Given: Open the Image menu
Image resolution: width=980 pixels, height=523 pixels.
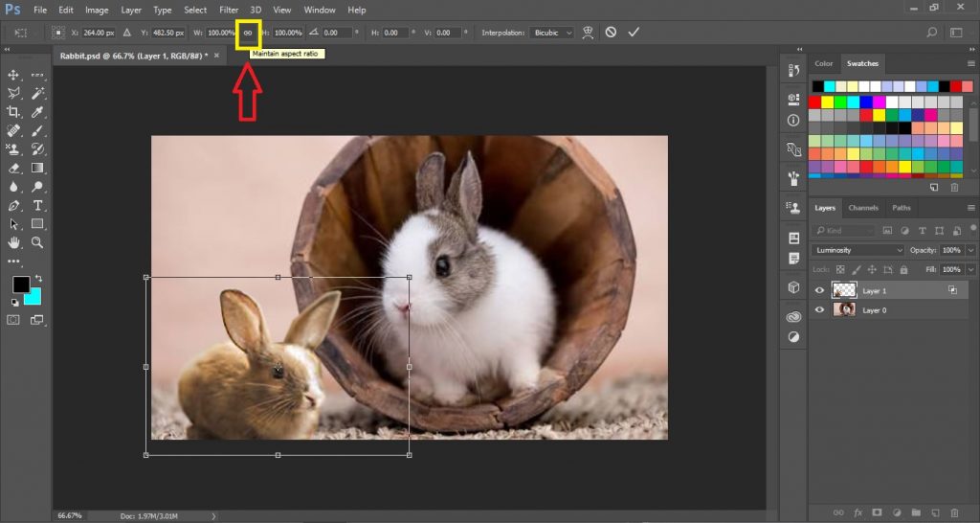Looking at the screenshot, I should click(97, 10).
